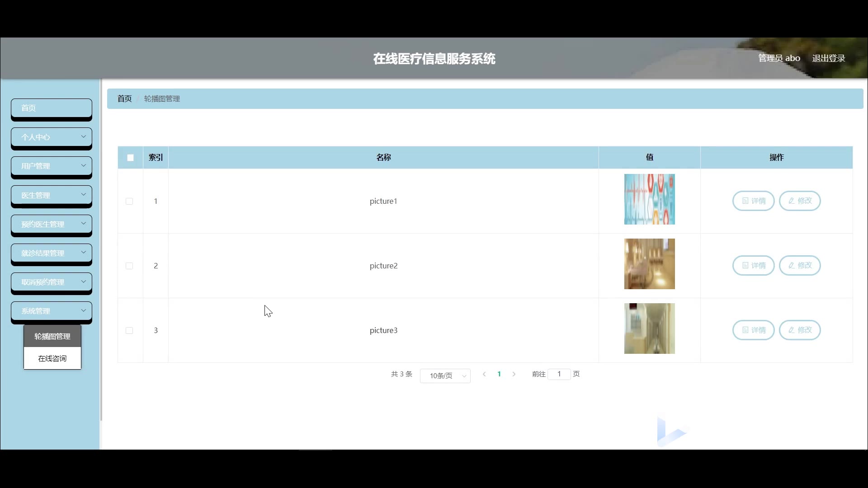Select 轮播图管理 submenu item
Screen dimensions: 868x488
coord(52,336)
